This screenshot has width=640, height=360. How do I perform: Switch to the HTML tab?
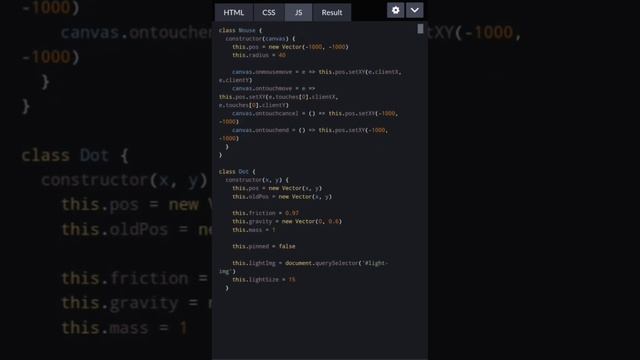coord(234,13)
